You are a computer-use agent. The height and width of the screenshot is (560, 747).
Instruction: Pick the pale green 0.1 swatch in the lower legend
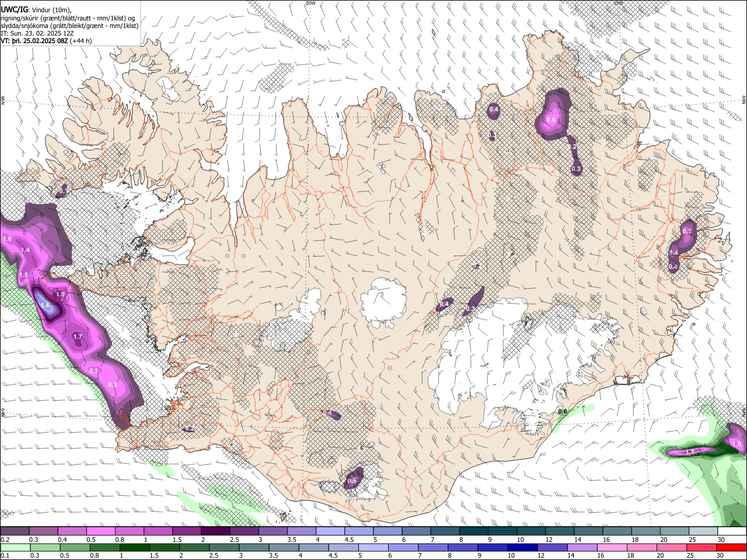tap(15, 547)
